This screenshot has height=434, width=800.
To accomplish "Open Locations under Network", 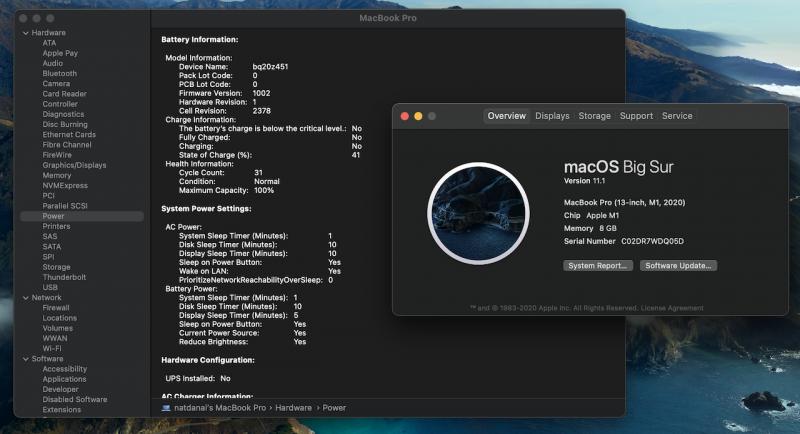I will coord(59,318).
